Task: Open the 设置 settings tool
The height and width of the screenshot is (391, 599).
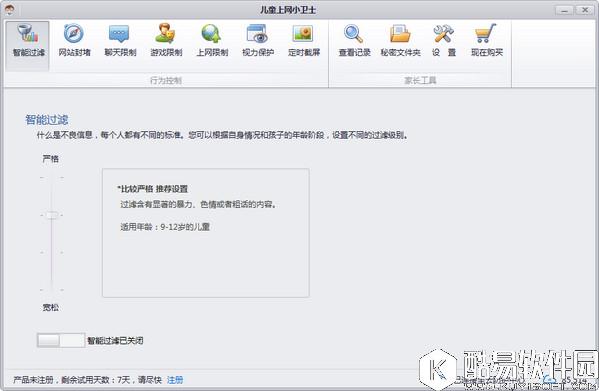Action: pos(444,41)
